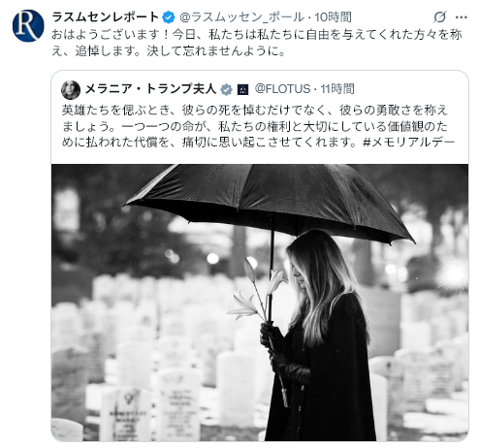Click the white lily flowers in the photo

[257, 291]
